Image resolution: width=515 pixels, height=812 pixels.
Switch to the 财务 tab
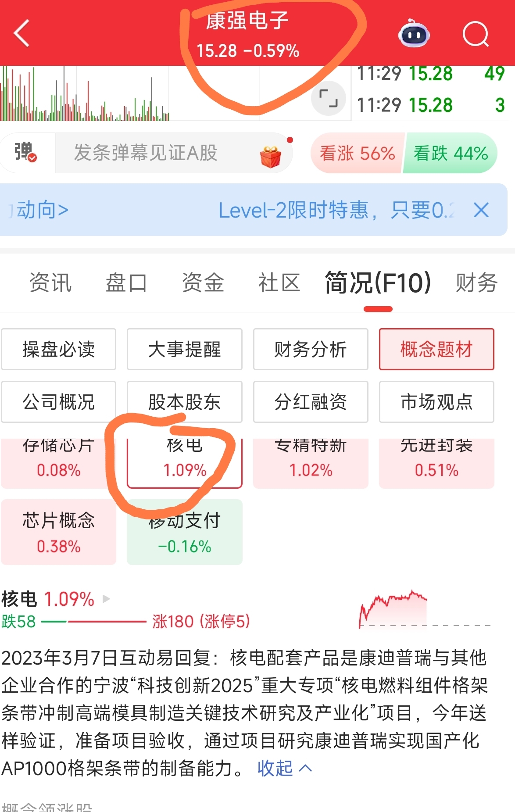[x=476, y=283]
